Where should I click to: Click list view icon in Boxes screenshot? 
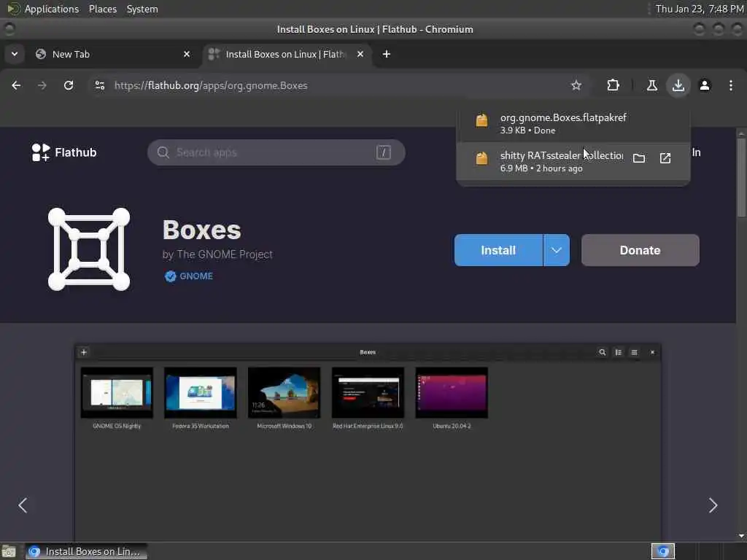pos(619,352)
